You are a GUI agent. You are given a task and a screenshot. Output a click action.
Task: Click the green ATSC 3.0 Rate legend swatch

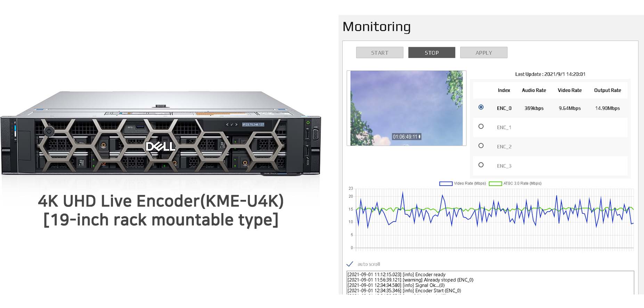click(495, 184)
